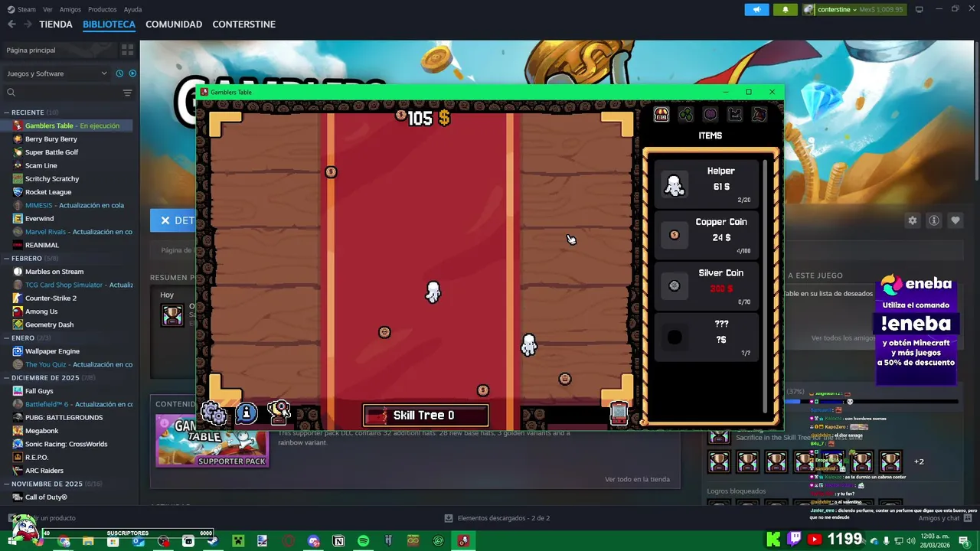Image resolution: width=980 pixels, height=551 pixels.
Task: Open the game info character icon
Action: tap(247, 413)
